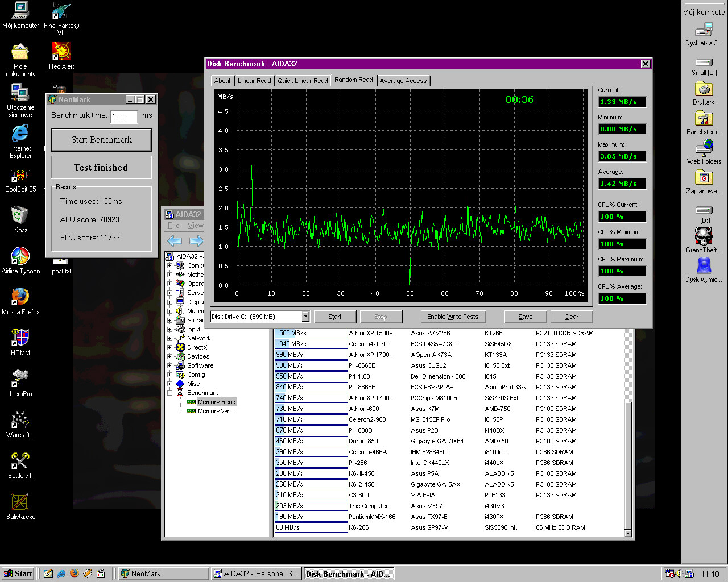Click the NeoMark Benchmark time input field

[x=124, y=117]
